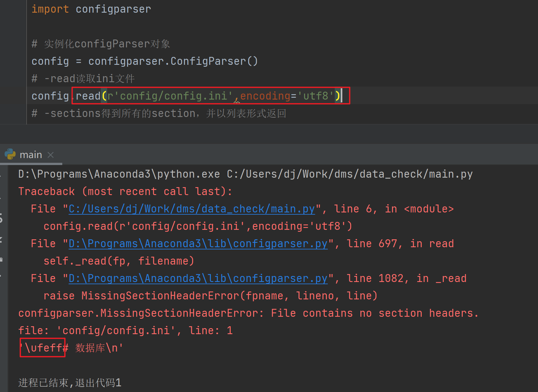The height and width of the screenshot is (392, 538).
Task: Click the 进程已结束 exit code message
Action: (70, 383)
